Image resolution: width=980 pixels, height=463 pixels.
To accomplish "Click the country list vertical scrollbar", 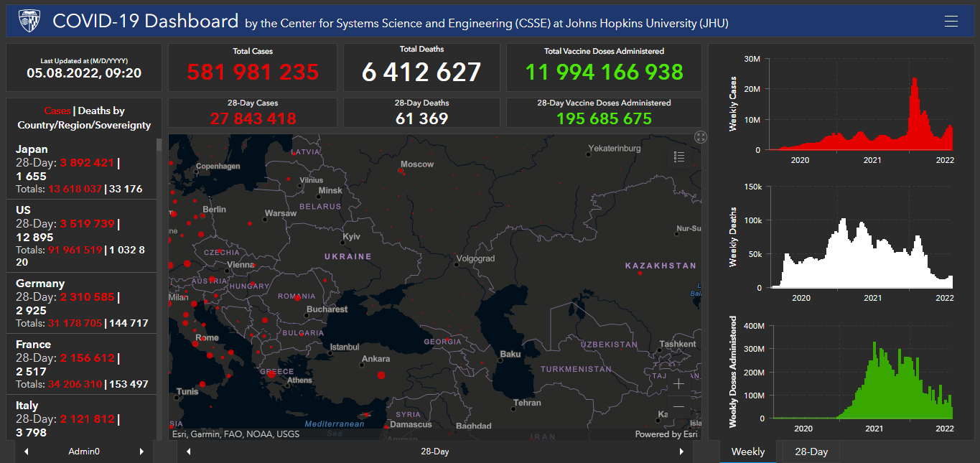I will pyautogui.click(x=159, y=287).
